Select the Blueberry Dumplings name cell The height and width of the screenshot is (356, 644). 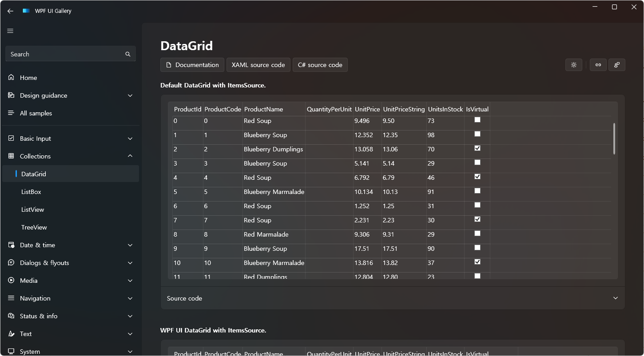point(274,149)
